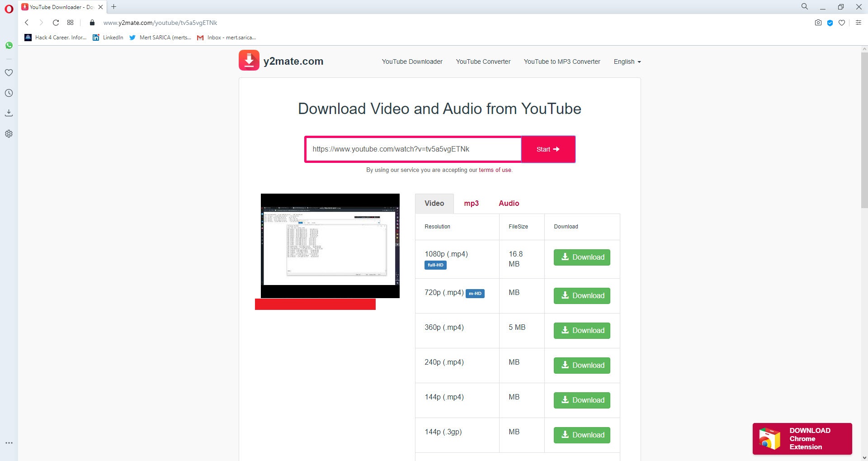Open the terms of use link
The image size is (868, 461).
[495, 170]
